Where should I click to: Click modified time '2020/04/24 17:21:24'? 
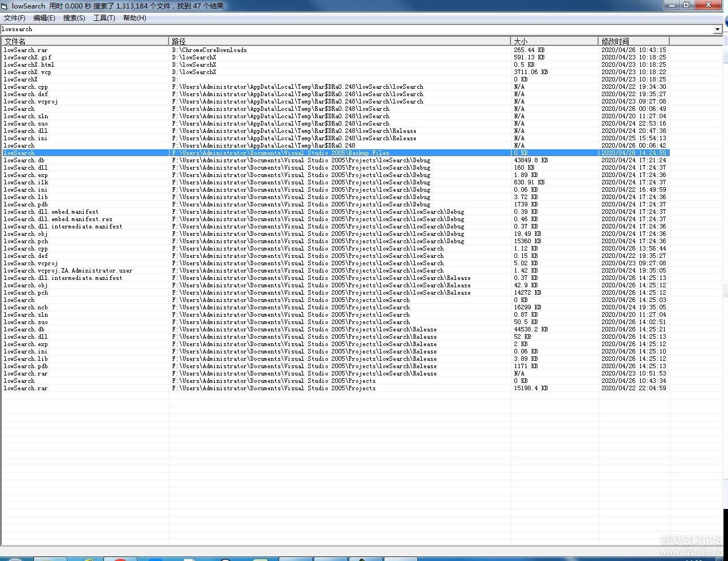634,160
